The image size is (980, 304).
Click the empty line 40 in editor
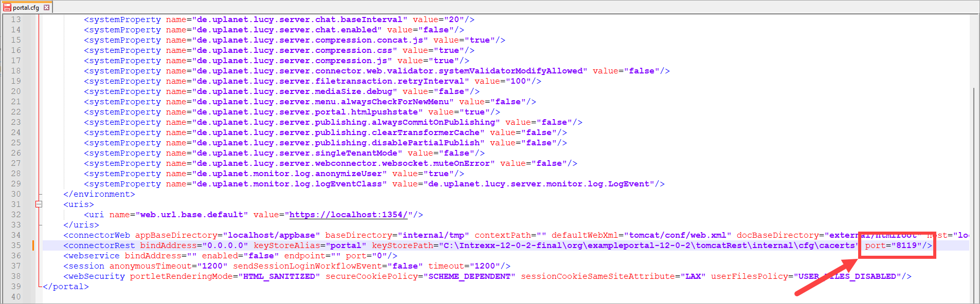308,297
